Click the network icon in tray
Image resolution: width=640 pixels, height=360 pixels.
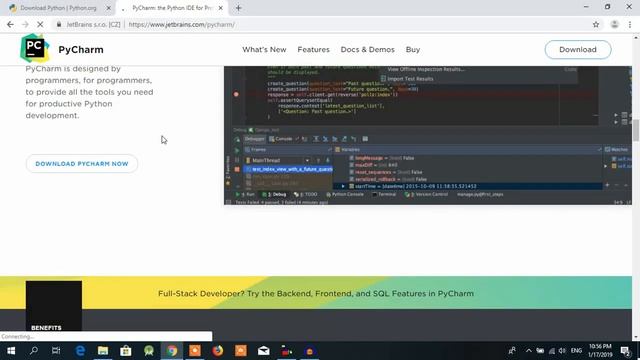(552, 351)
